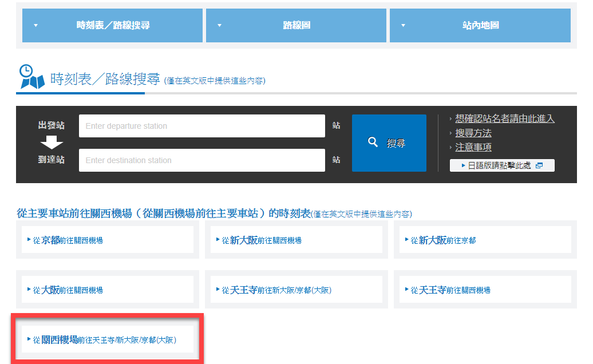Click the 從主要車站前往關西機場 heading text
Viewport: 593px width, 364px height.
(x=163, y=213)
